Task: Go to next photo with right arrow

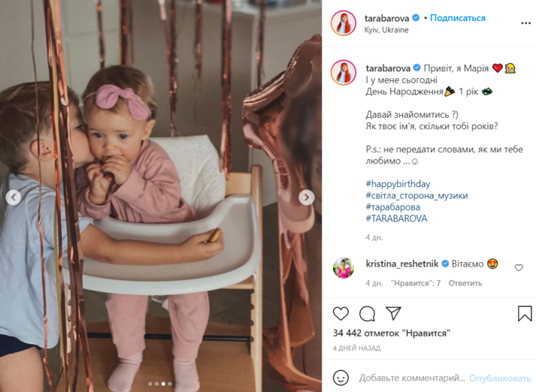Action: pos(307,197)
